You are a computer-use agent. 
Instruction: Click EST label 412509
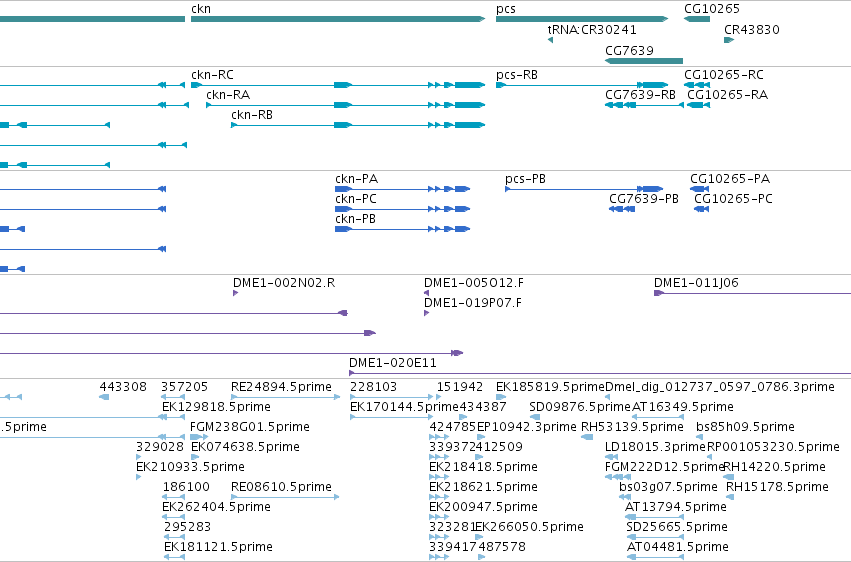(499, 448)
